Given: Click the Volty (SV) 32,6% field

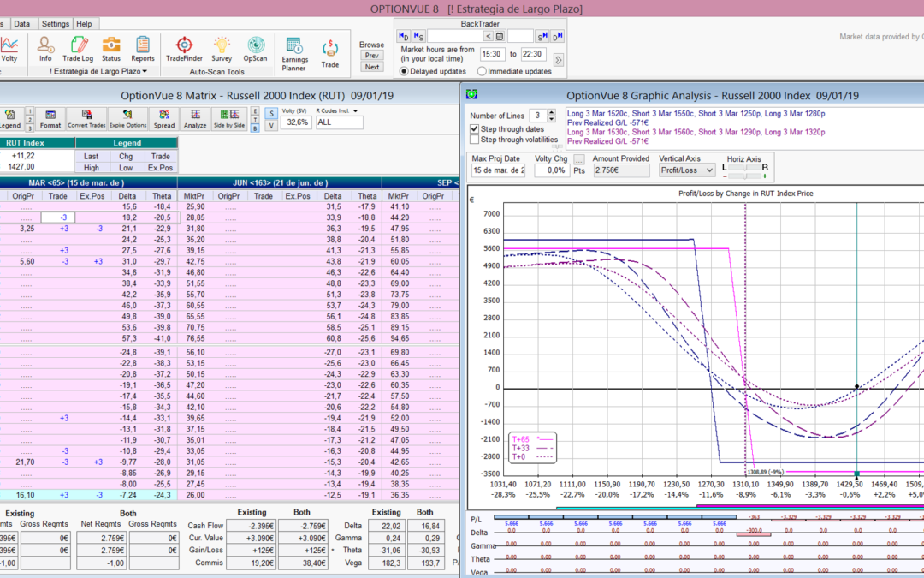Looking at the screenshot, I should 296,122.
